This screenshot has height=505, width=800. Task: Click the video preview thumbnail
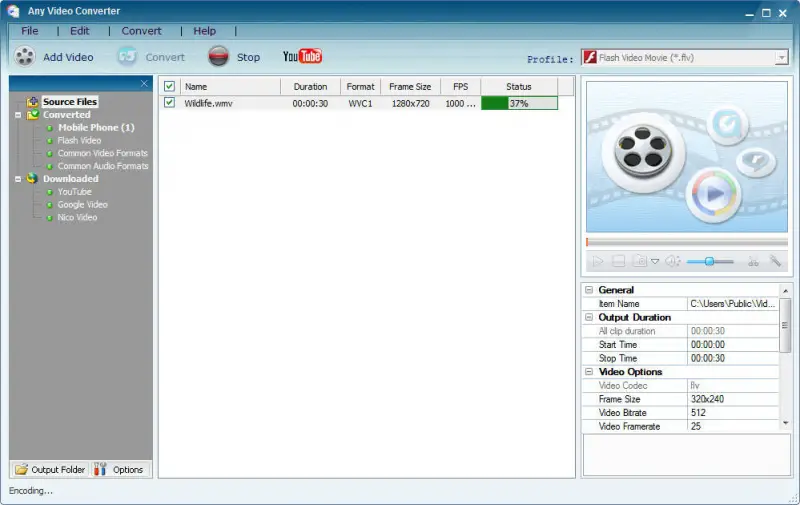click(x=687, y=157)
